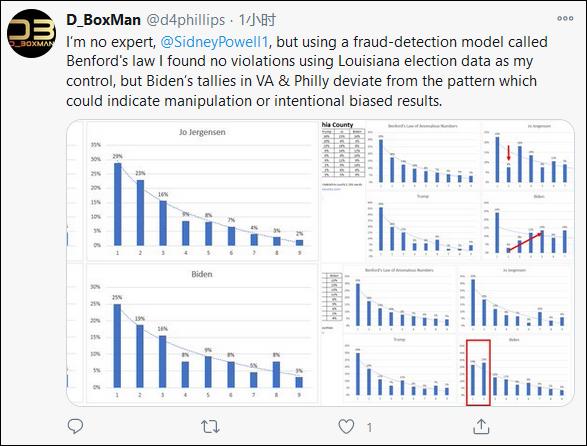Open the tweet timestamp link

[x=257, y=20]
